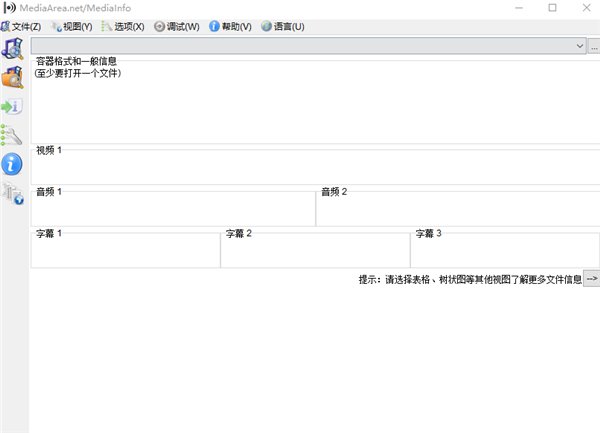Open the 帮助(V) menu
600x433 pixels.
230,26
